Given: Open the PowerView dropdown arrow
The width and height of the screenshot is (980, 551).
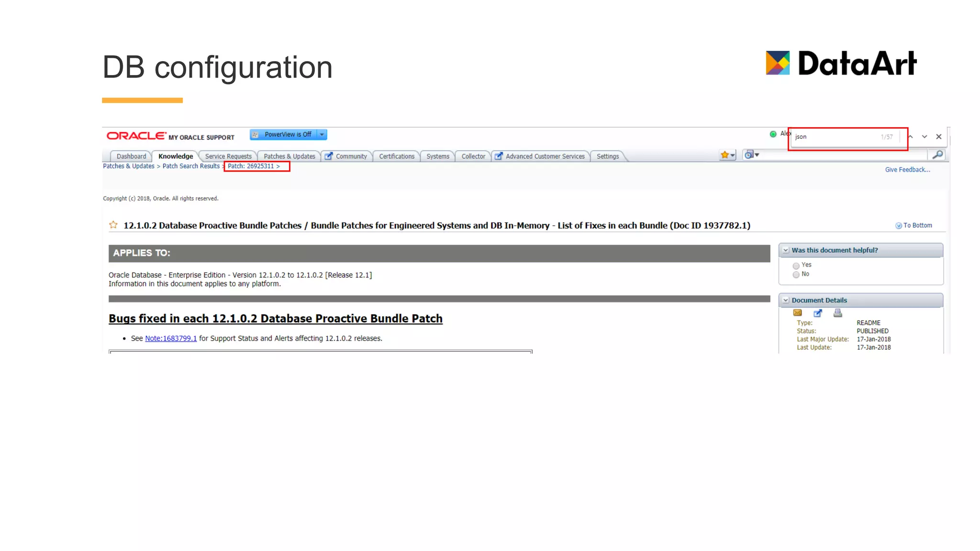Looking at the screenshot, I should tap(322, 134).
